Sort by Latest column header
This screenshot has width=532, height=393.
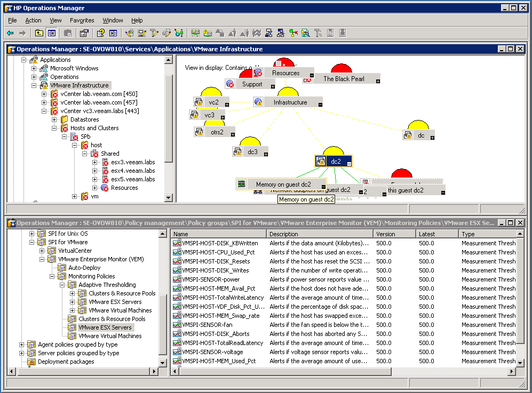[x=438, y=234]
